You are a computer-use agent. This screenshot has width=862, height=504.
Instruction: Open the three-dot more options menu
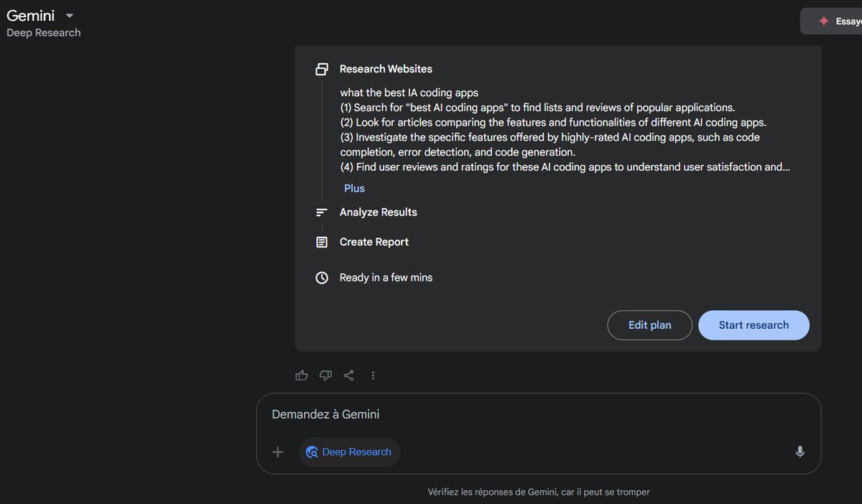(x=373, y=375)
